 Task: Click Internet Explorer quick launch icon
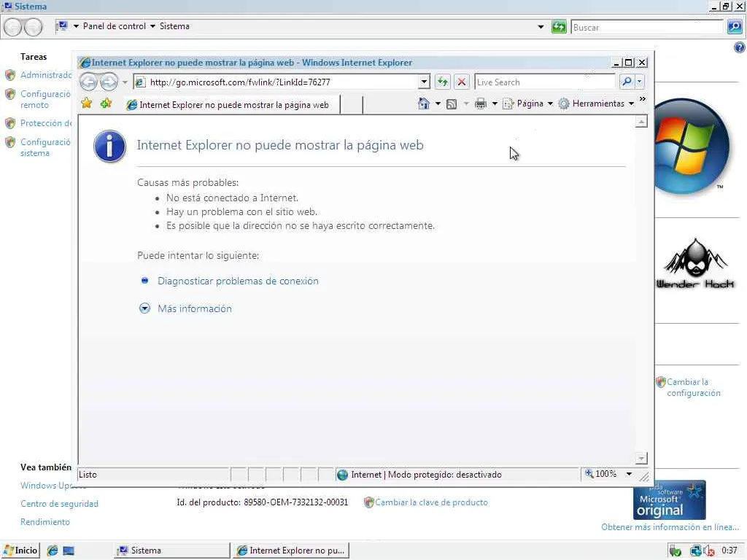coord(52,551)
